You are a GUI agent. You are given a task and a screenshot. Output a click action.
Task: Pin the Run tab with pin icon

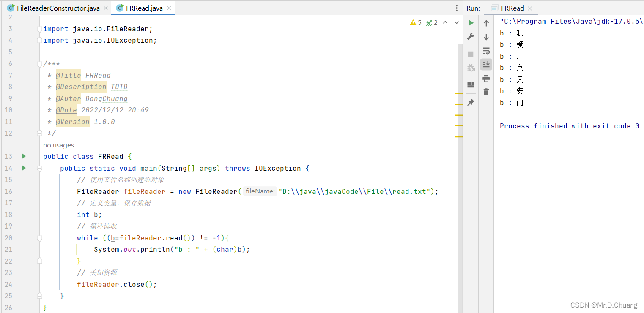coord(471,103)
